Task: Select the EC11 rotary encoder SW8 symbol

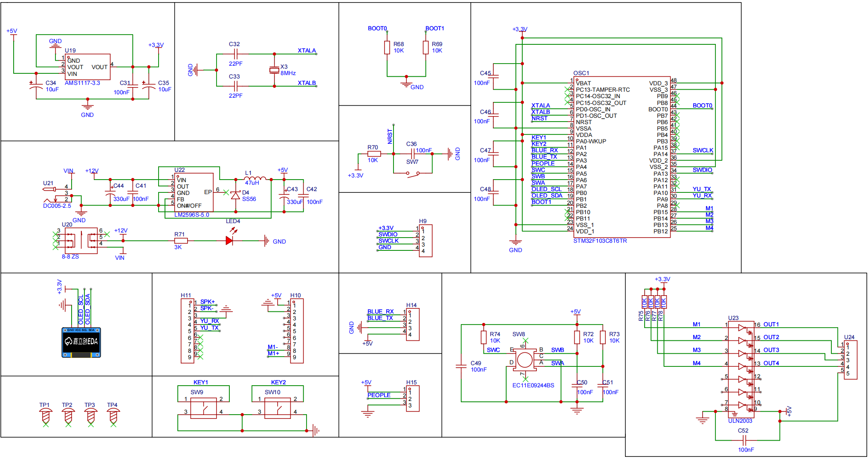Action: pos(524,360)
